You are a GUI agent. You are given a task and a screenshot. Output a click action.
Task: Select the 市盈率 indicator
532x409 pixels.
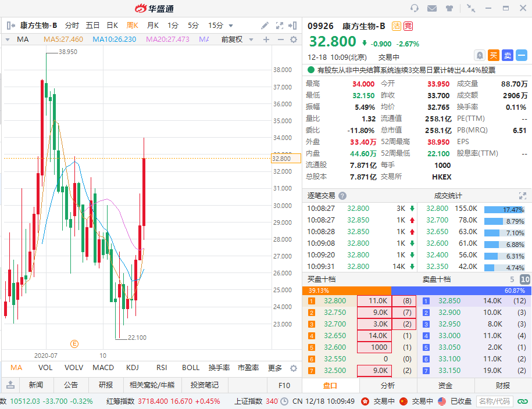[x=248, y=368]
